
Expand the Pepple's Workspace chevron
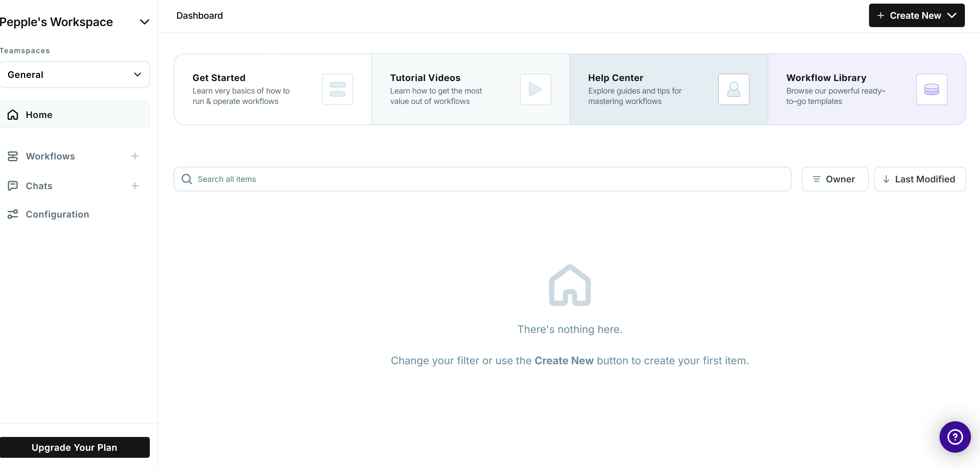tap(144, 22)
